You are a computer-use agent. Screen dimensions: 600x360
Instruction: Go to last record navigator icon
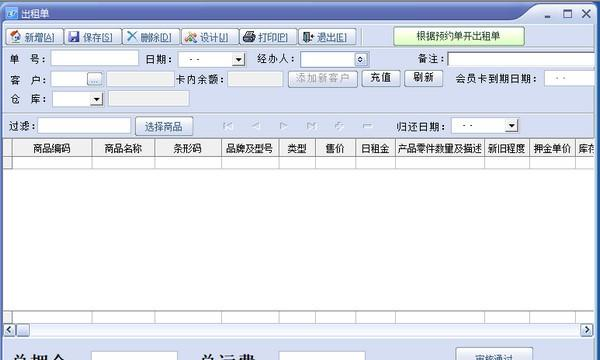pyautogui.click(x=311, y=125)
